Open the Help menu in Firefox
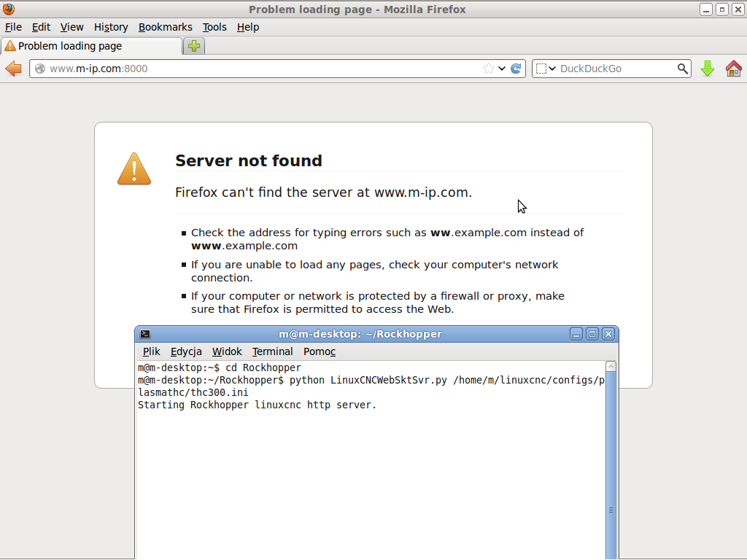 pos(248,27)
